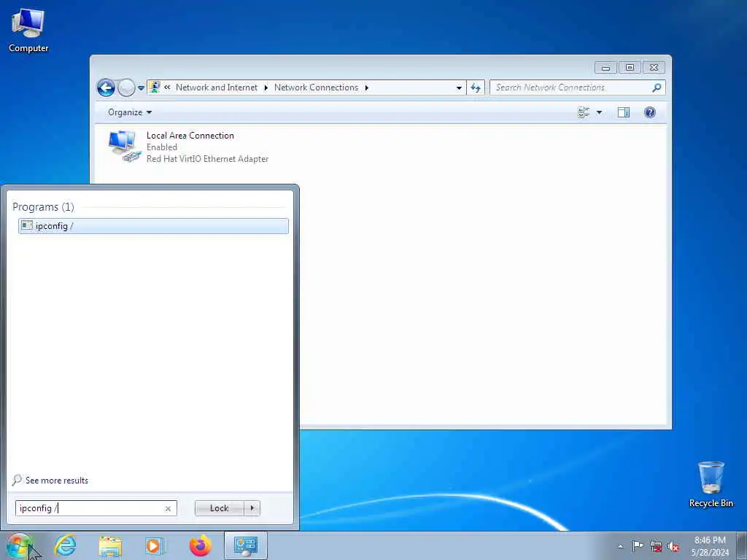Screen dimensions: 747x560
Task: Open the clock showing 8:46 PM
Action: [710, 546]
